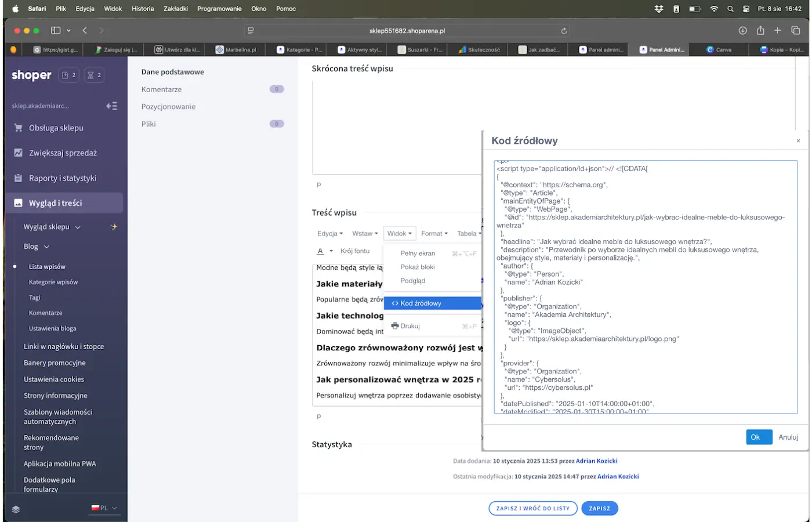Choose Kod źródłowy with the code icon
This screenshot has width=812, height=522.
[x=418, y=302]
